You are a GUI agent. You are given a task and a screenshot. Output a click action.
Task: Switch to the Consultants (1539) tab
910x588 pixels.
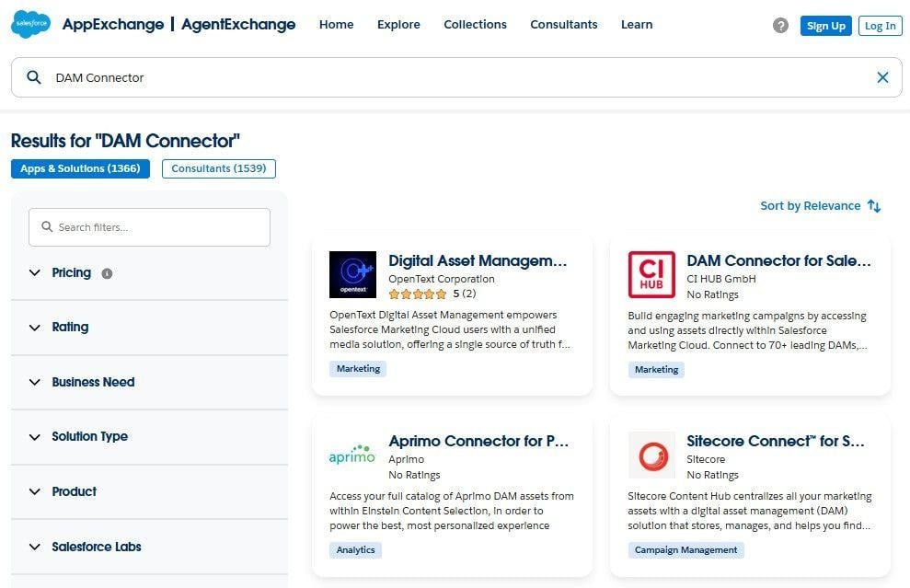click(x=218, y=168)
